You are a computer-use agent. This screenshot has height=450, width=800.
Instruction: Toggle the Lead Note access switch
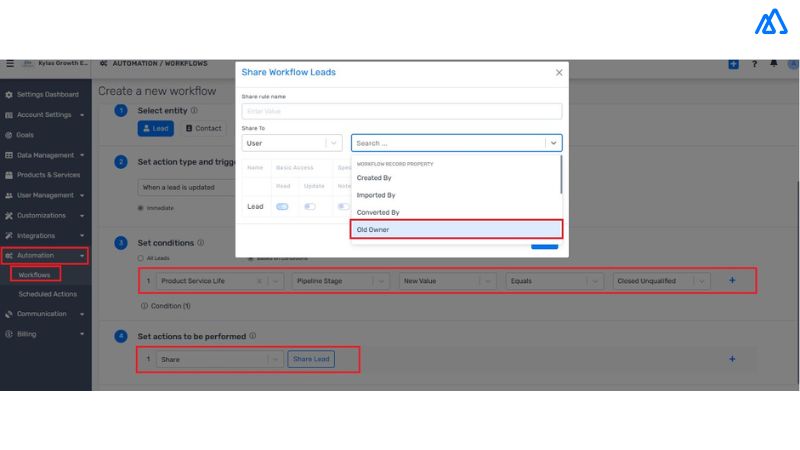point(343,207)
